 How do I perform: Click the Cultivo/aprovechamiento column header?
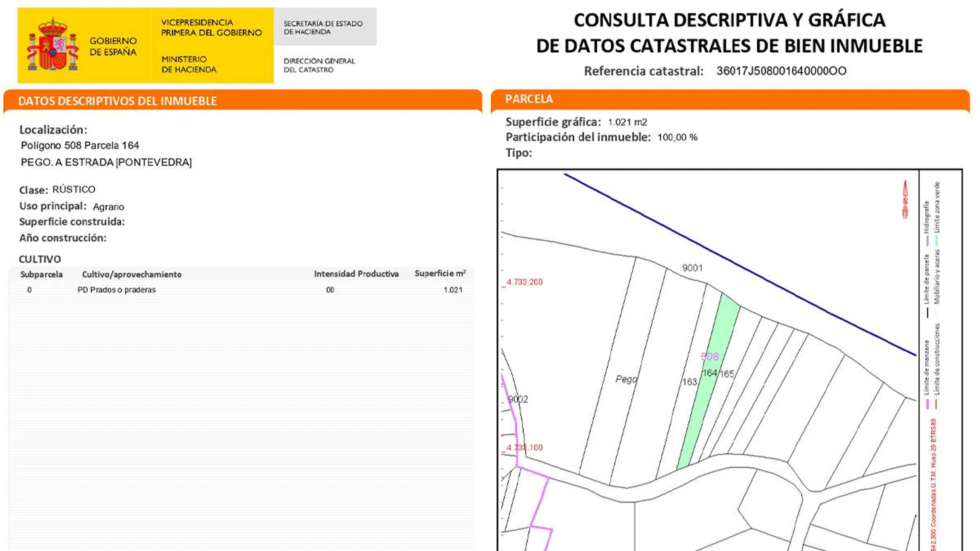coord(132,274)
